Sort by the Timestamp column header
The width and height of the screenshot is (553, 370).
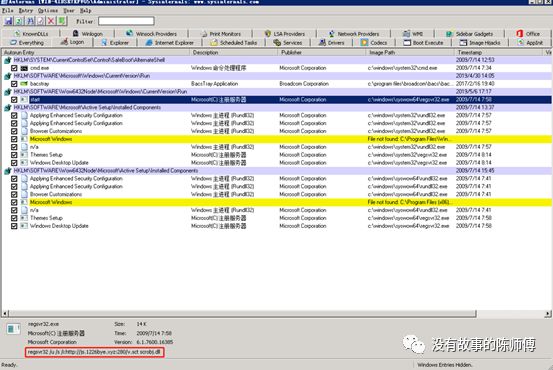(x=499, y=53)
